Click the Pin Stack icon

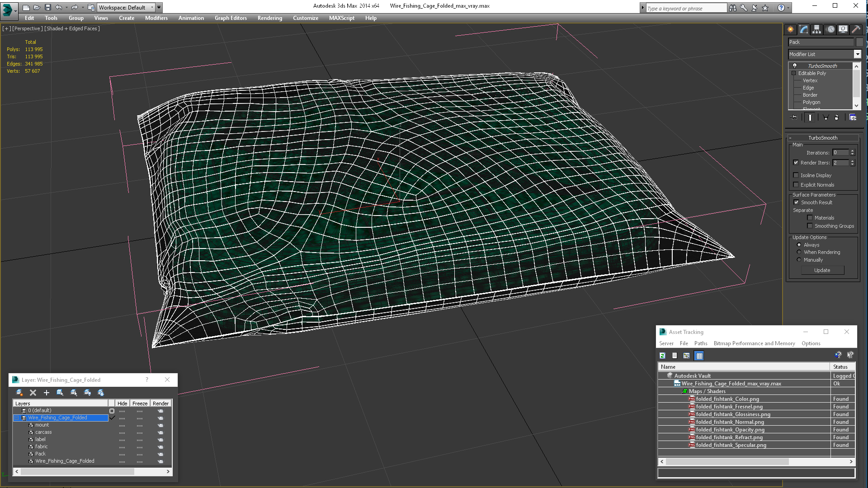click(x=794, y=117)
